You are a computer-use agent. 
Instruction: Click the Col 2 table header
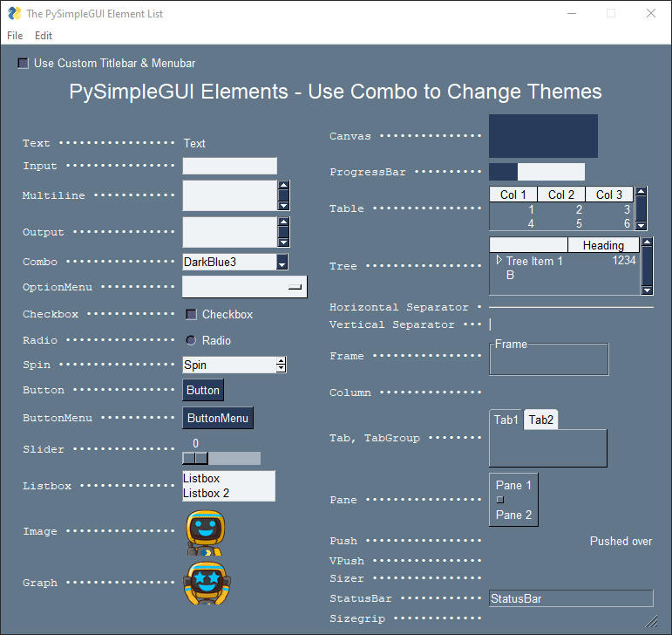(561, 195)
